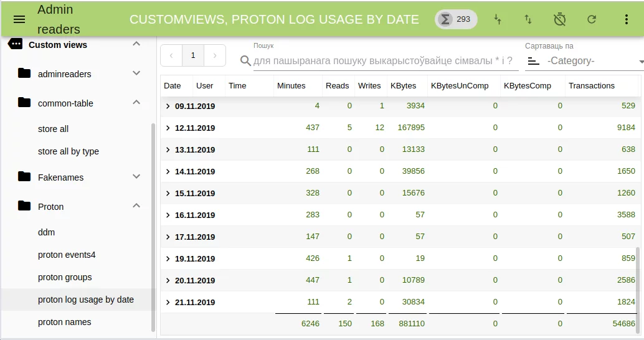Go to the next page with right chevron

click(215, 55)
